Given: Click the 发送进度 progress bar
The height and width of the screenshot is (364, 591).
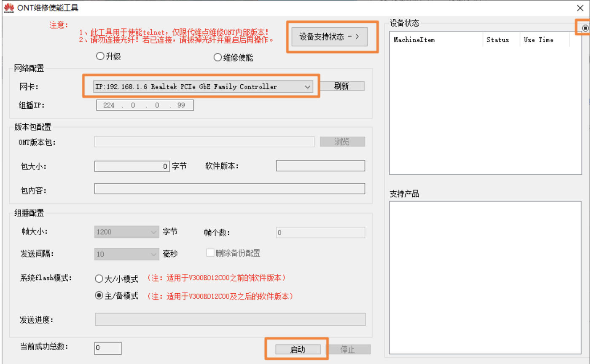Looking at the screenshot, I should point(230,319).
